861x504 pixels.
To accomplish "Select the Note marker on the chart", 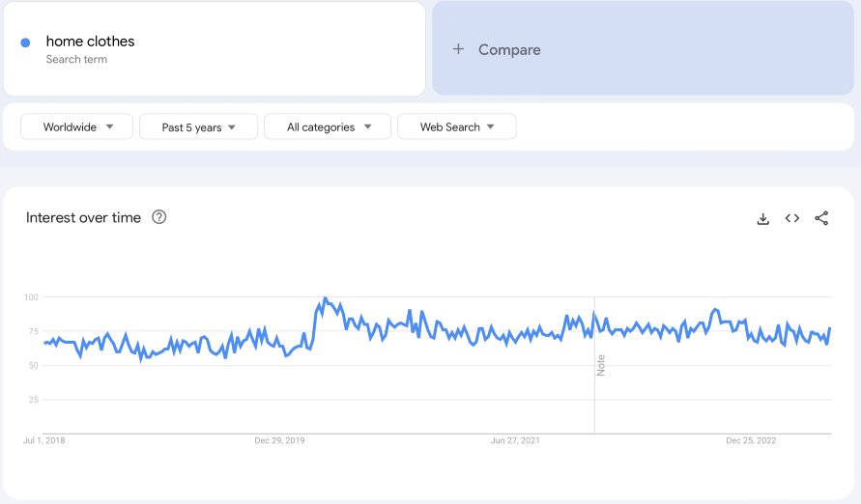I will 601,365.
